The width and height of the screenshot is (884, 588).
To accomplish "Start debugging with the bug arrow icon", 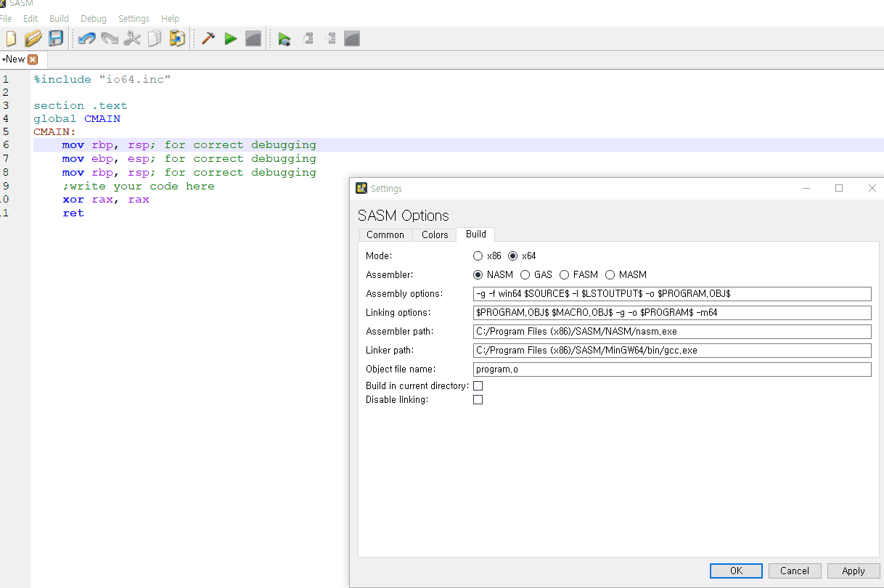I will pos(285,38).
